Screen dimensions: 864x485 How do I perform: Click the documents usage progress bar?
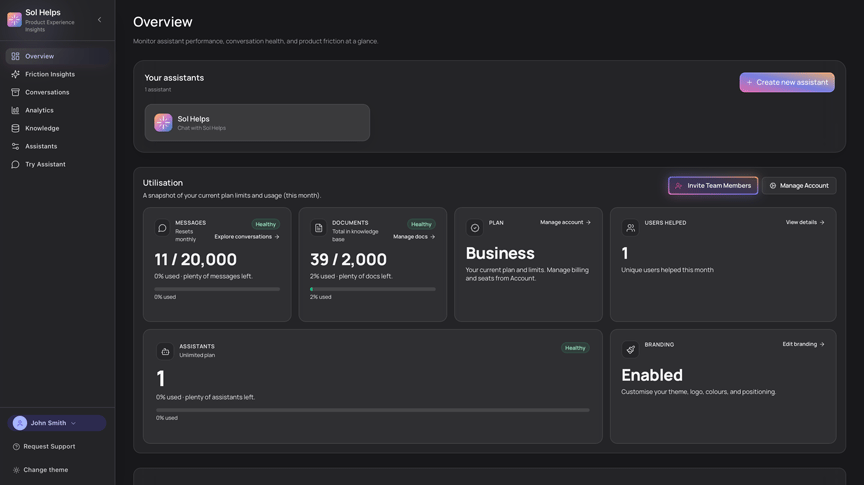(x=372, y=289)
